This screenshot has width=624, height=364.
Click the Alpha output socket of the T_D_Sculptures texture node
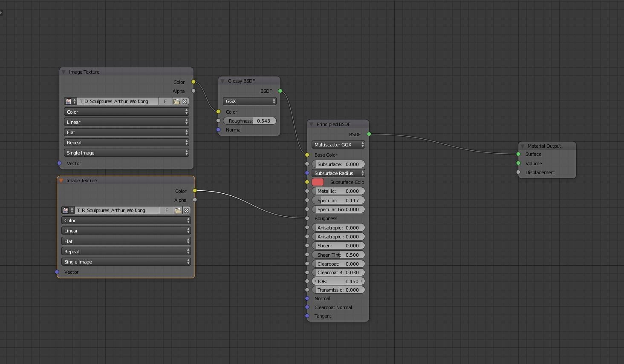click(x=194, y=91)
